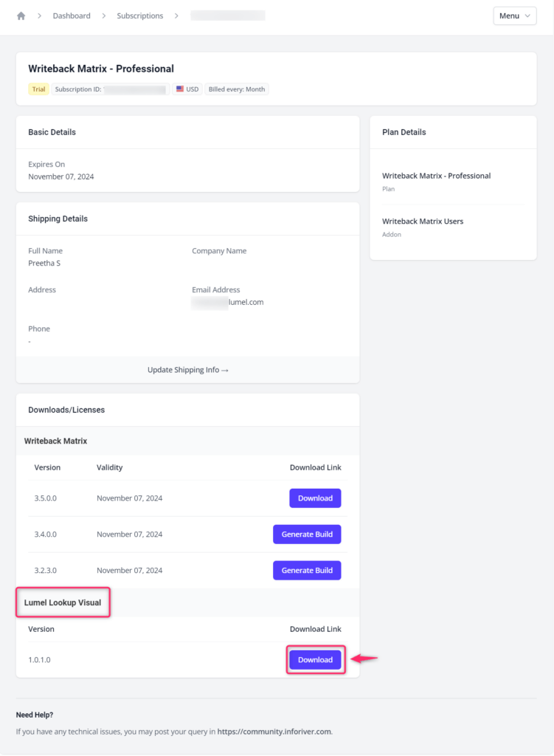This screenshot has height=756, width=554.
Task: Download Writeback Matrix version 3.5.0.0
Action: tap(315, 498)
